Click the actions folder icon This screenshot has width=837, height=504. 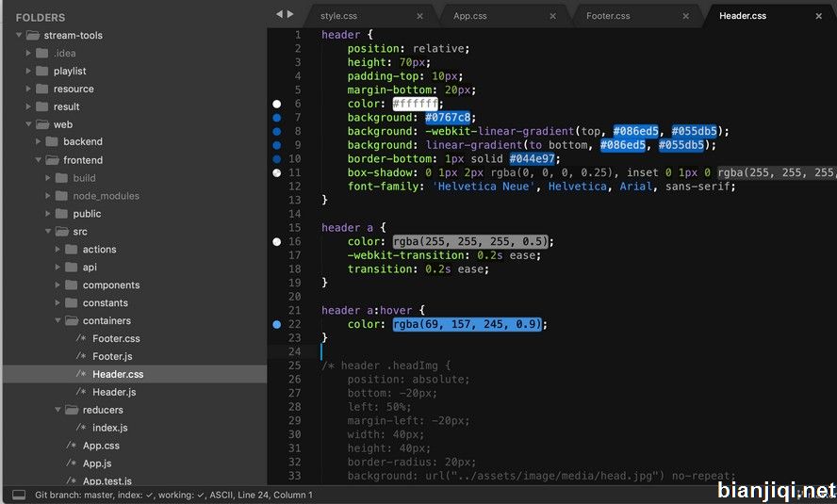point(72,249)
